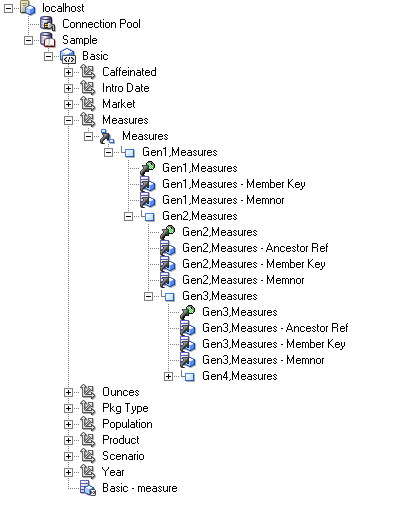
Task: Click the Gen3,Measures - Member Key column icon
Action: pos(188,344)
